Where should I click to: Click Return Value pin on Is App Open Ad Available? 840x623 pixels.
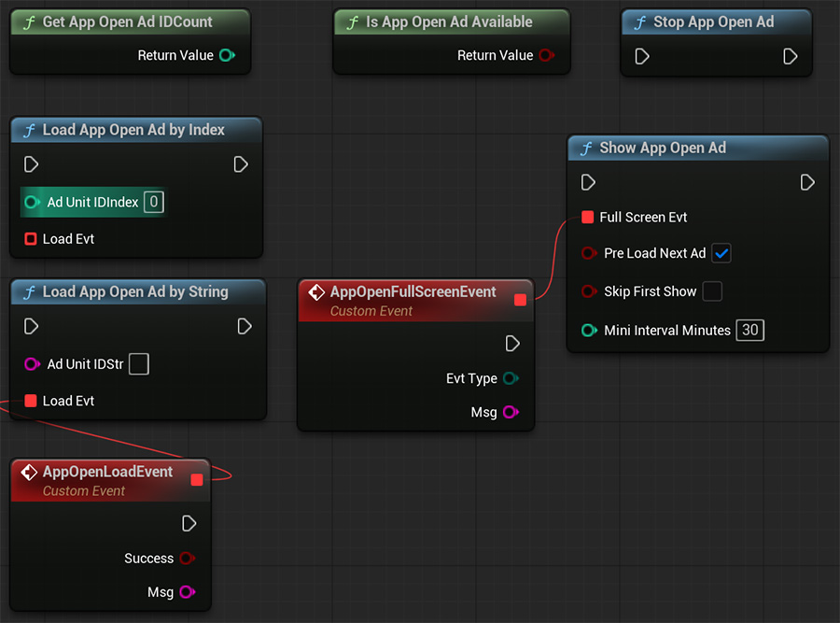point(546,55)
